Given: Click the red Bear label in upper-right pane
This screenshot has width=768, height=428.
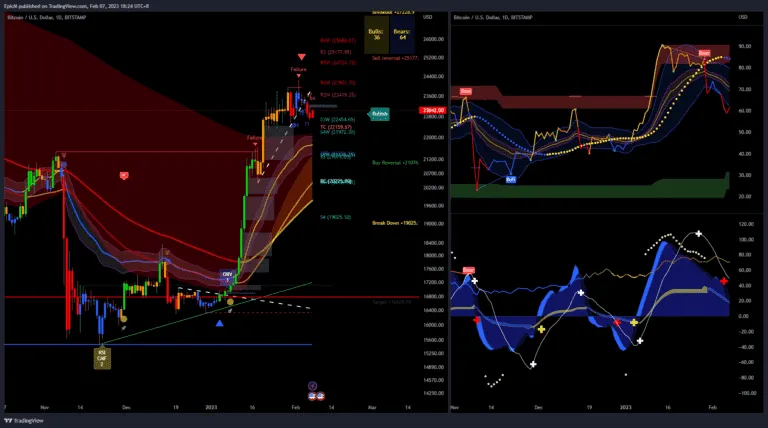Looking at the screenshot, I should (704, 52).
